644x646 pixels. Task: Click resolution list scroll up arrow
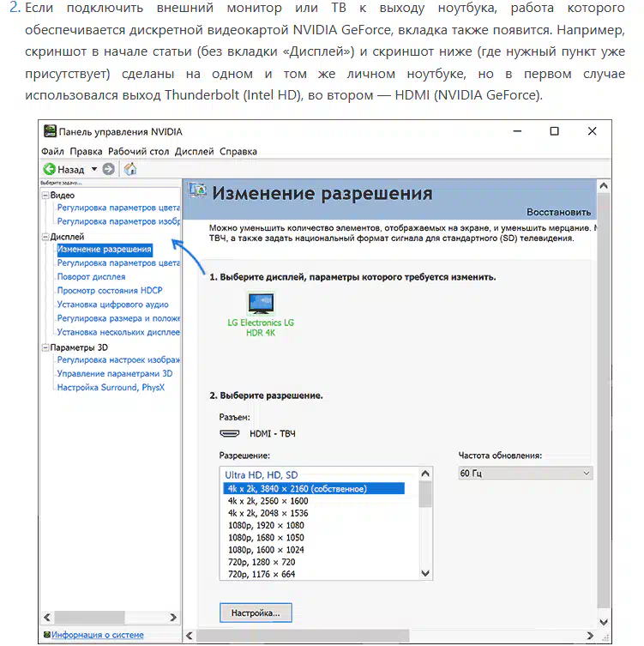pos(425,474)
